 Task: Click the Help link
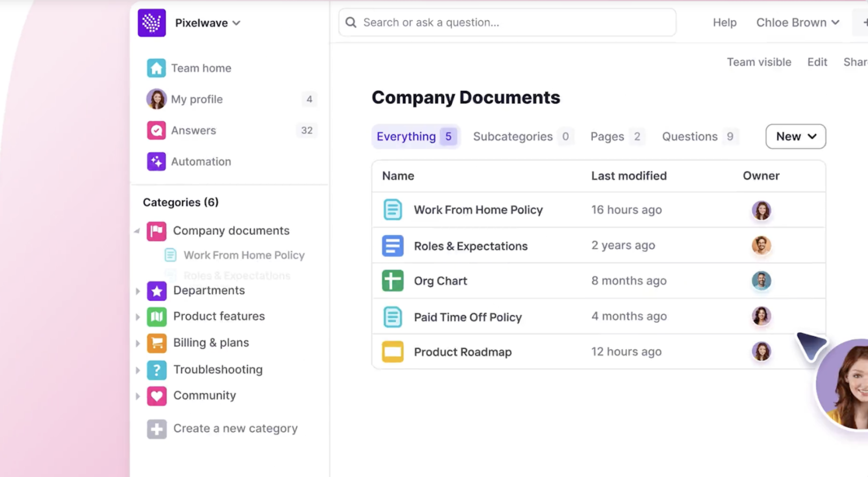click(x=724, y=23)
